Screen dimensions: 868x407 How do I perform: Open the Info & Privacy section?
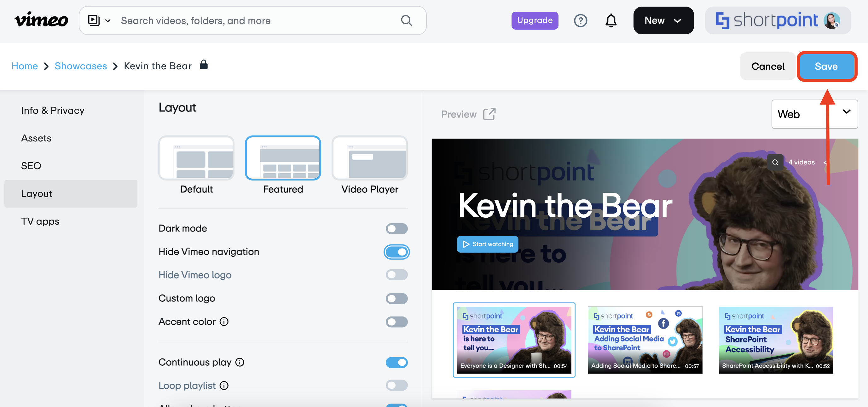[x=53, y=111]
